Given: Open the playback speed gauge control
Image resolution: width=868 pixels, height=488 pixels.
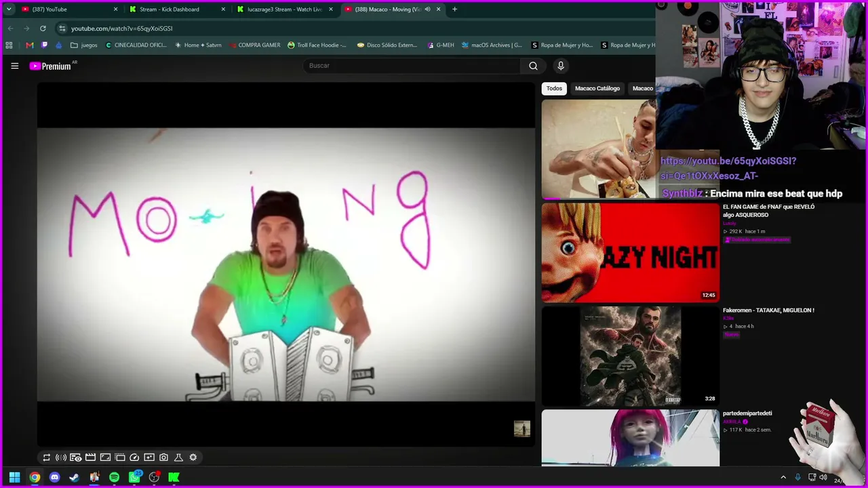Looking at the screenshot, I should pos(134,457).
